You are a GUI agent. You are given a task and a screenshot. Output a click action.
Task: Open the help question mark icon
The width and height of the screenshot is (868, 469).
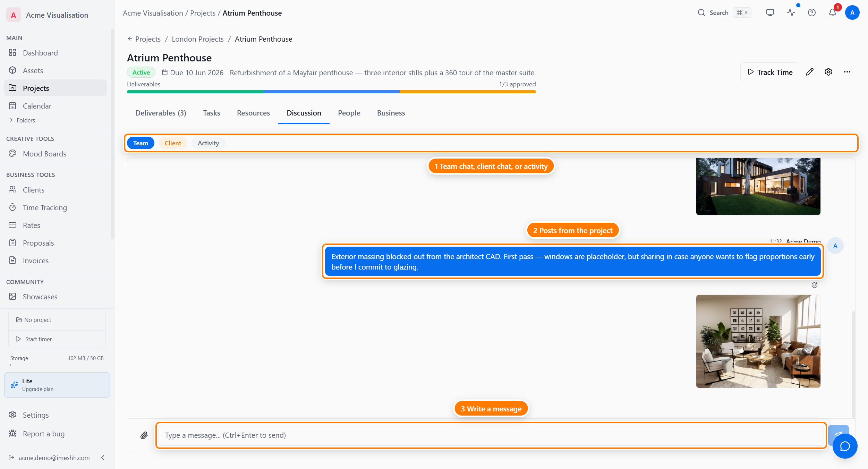[812, 13]
